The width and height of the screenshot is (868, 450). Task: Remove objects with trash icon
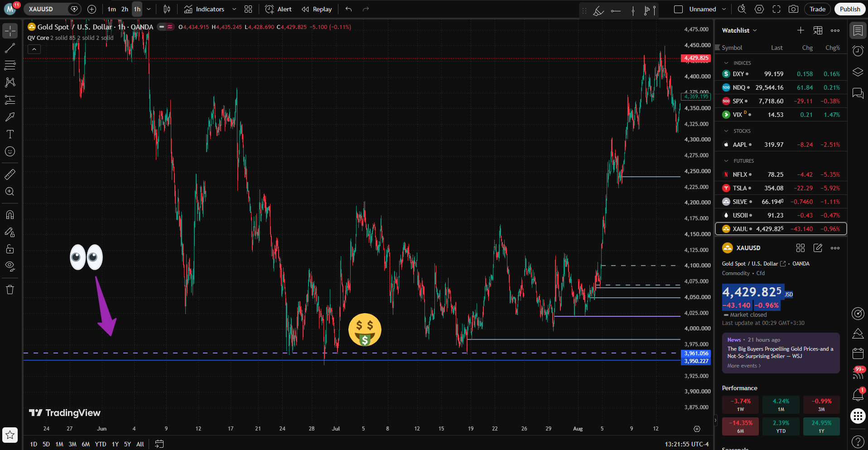[x=10, y=290]
